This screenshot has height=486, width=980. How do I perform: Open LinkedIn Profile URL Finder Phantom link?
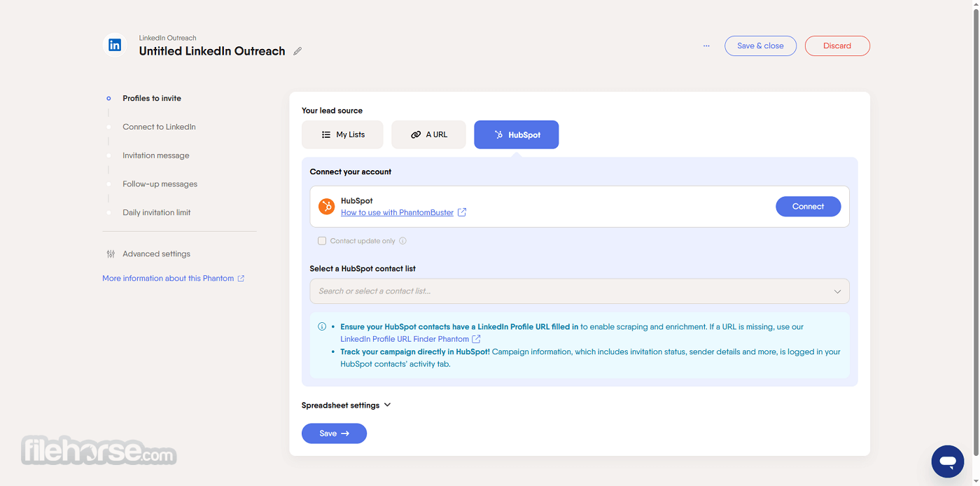[405, 339]
